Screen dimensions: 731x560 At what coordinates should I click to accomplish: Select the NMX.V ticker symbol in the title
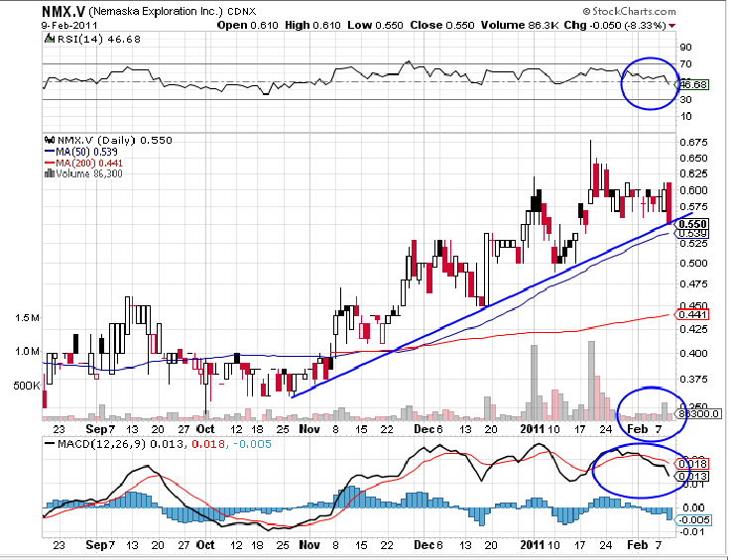[x=62, y=11]
